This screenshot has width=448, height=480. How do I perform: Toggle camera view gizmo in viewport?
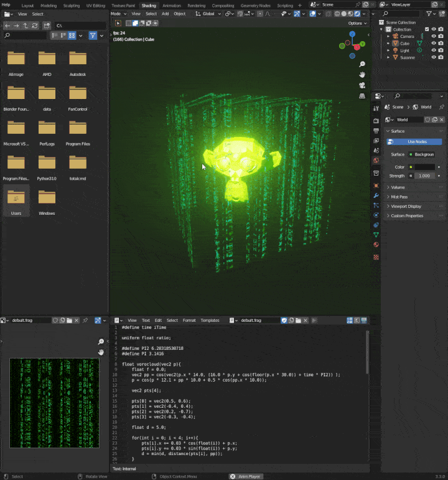pyautogui.click(x=362, y=85)
